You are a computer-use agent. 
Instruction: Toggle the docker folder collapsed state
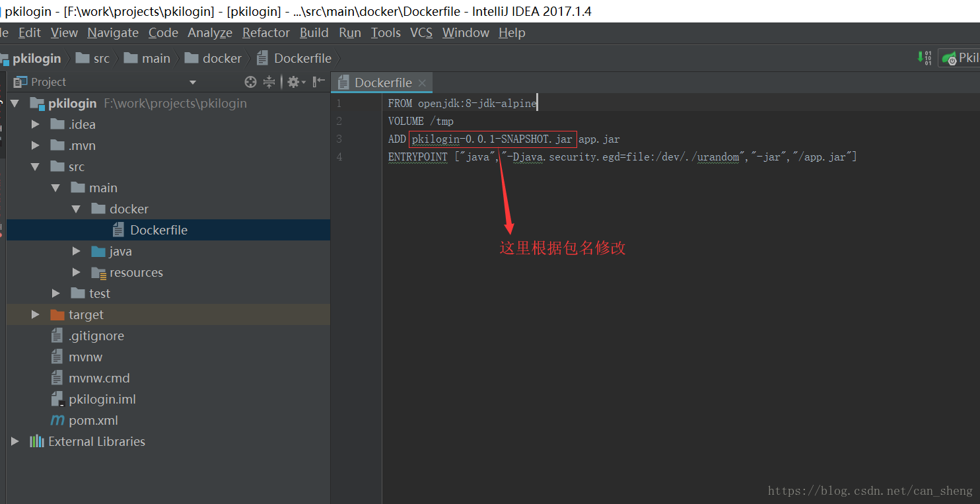[x=77, y=209]
